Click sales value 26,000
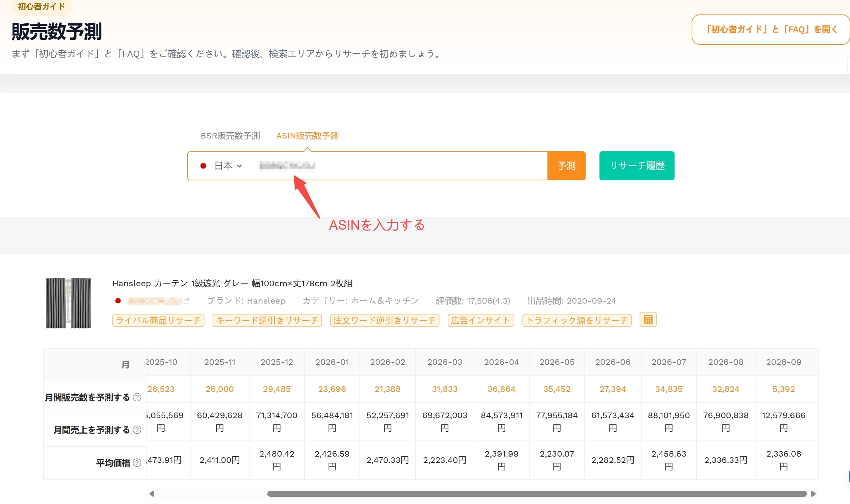This screenshot has width=850, height=504. click(x=220, y=389)
